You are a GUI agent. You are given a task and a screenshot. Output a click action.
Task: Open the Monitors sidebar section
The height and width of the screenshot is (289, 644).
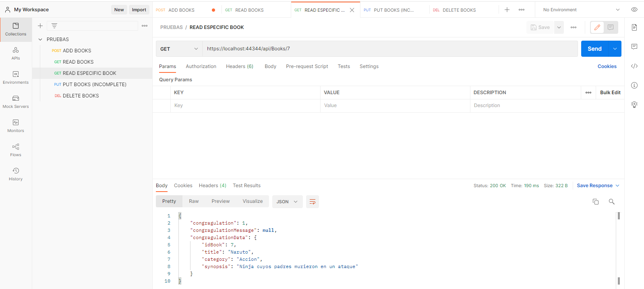[x=16, y=126]
